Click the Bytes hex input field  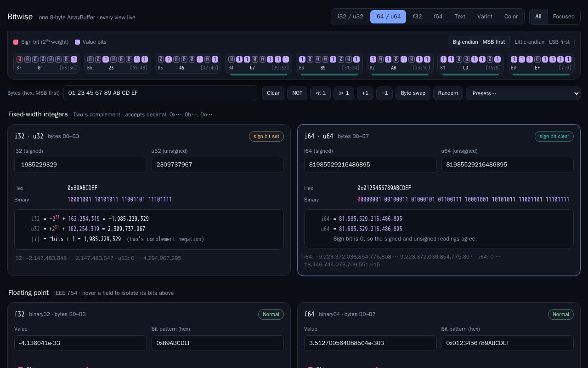coord(160,93)
